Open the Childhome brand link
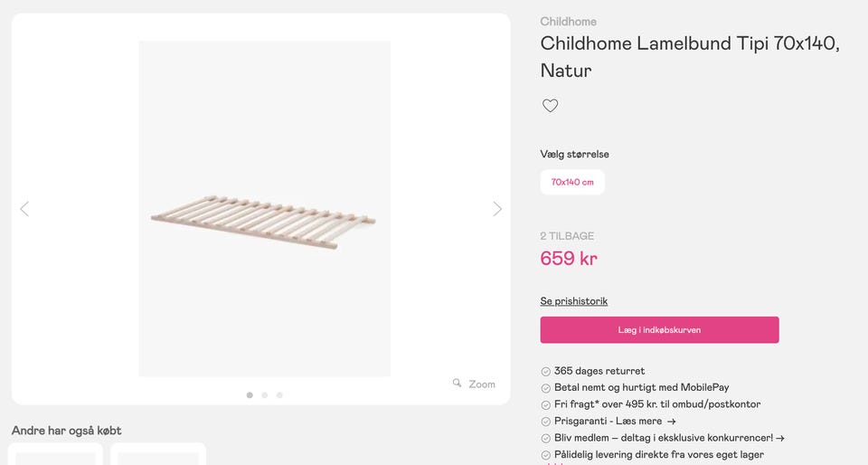This screenshot has width=868, height=465. 568,22
